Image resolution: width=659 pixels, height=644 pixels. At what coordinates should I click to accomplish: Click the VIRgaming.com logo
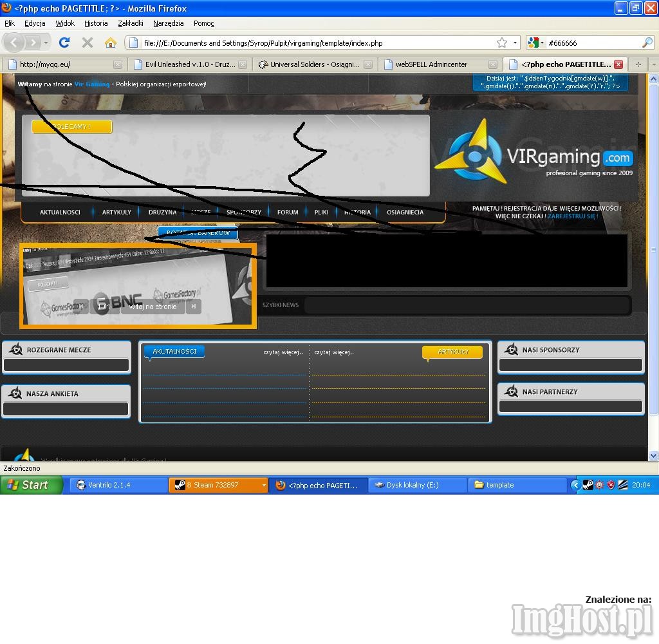(534, 152)
